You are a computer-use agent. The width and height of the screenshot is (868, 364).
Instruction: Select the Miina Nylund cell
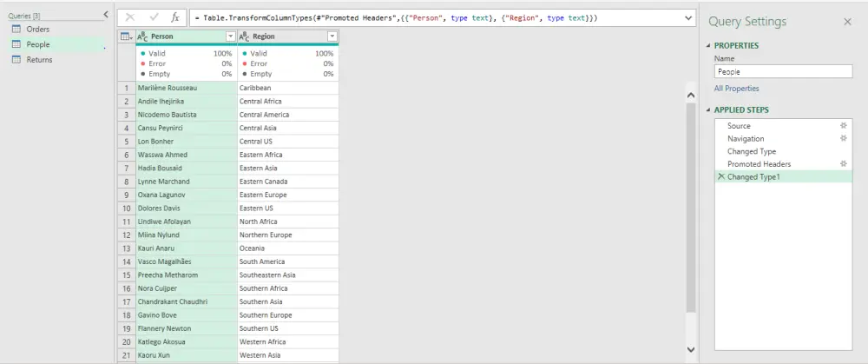pos(187,235)
